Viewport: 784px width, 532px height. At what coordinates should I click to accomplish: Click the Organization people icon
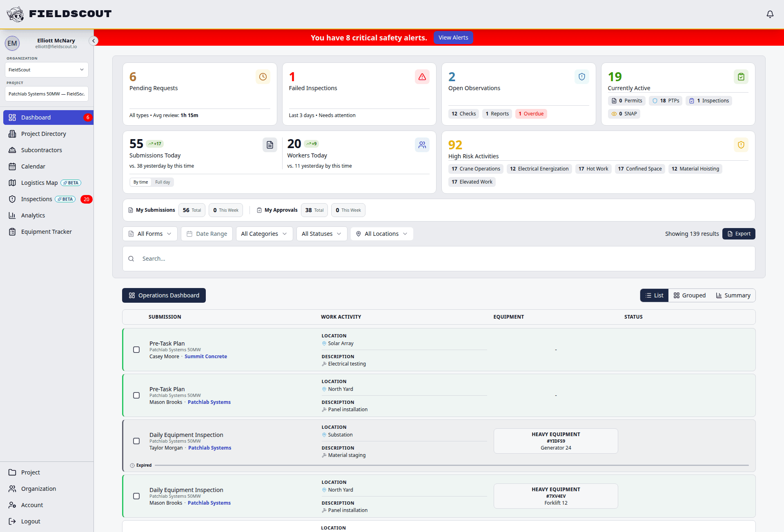point(12,489)
